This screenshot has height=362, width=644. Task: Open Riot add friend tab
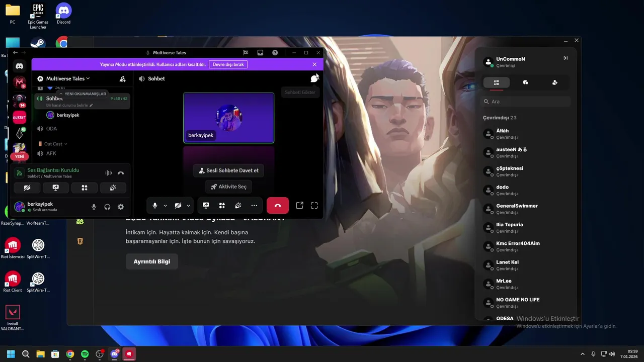tap(555, 82)
